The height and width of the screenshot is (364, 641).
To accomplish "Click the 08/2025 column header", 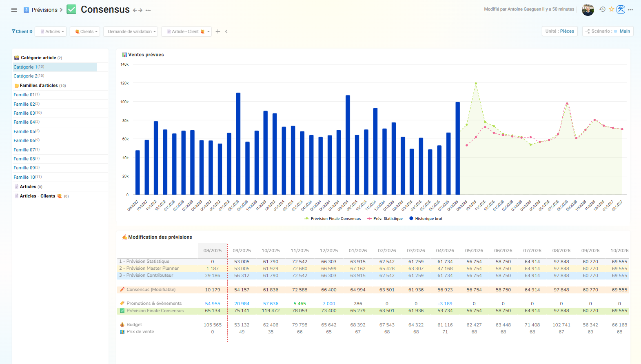I will click(213, 251).
